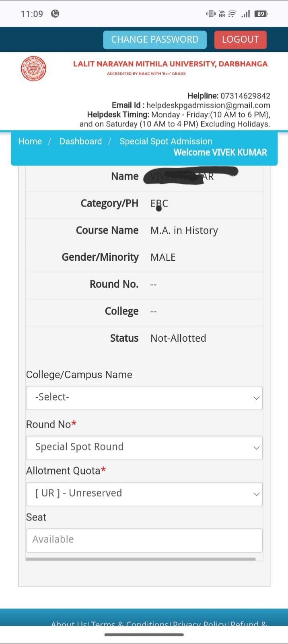Tap the vibrate mode status icon

pos(211,14)
